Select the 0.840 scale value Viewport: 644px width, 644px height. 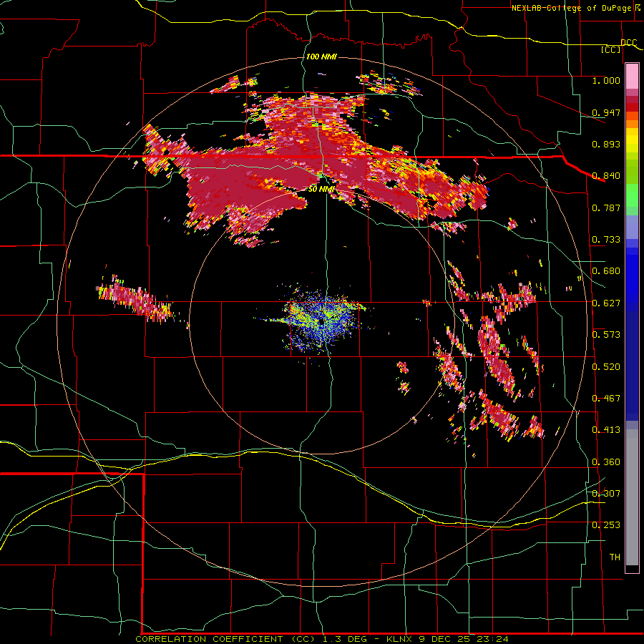[x=606, y=176]
